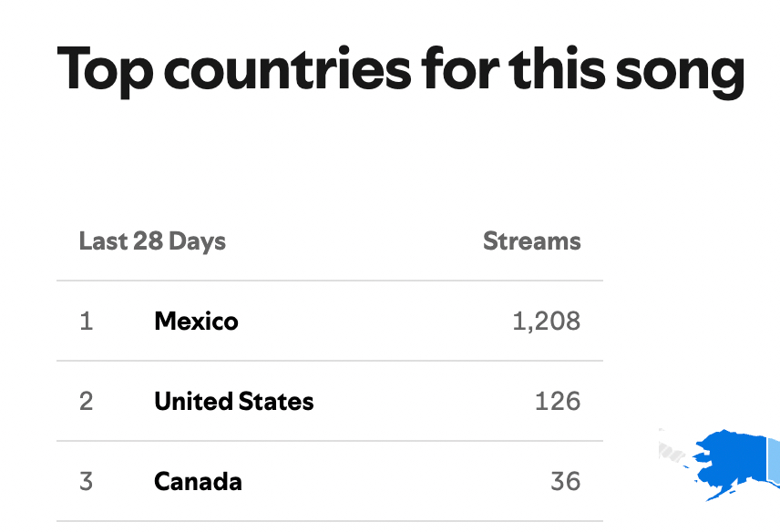Click the grey Aleutian islands on map
The image size is (780, 532).
[x=674, y=447]
